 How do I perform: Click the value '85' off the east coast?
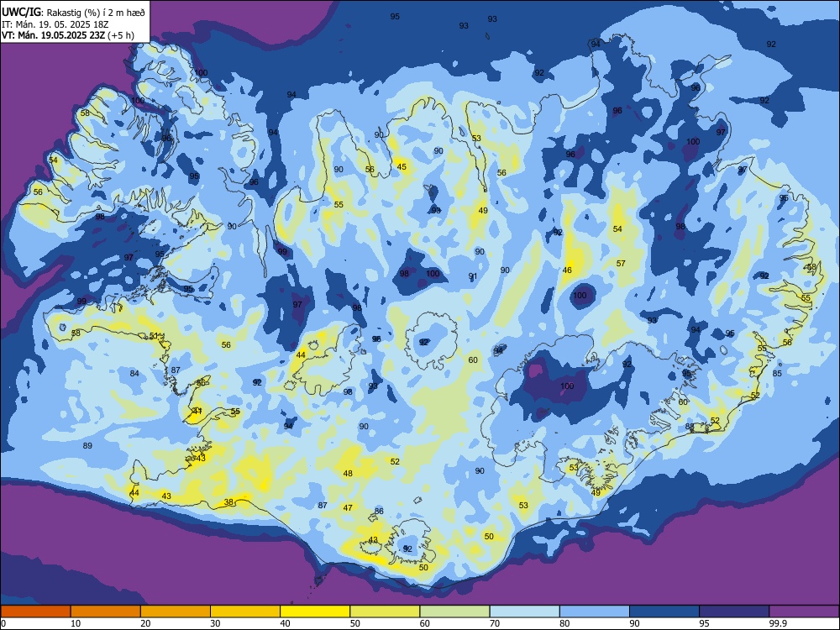tap(777, 374)
